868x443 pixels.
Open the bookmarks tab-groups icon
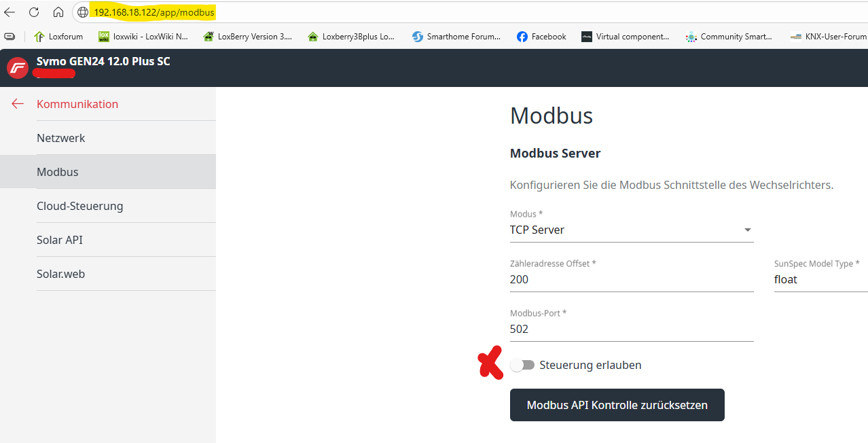click(10, 37)
